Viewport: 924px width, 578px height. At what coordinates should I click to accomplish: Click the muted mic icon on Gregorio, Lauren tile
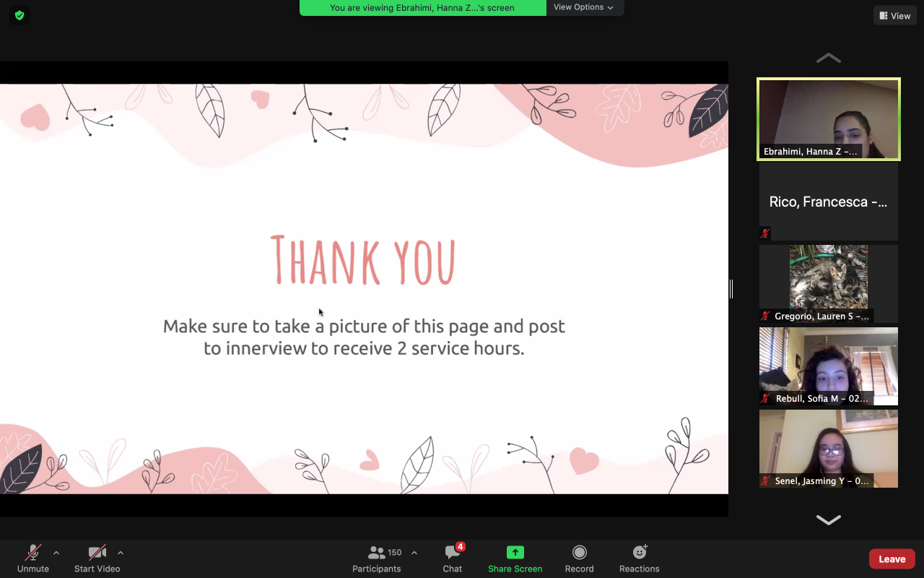(x=765, y=316)
